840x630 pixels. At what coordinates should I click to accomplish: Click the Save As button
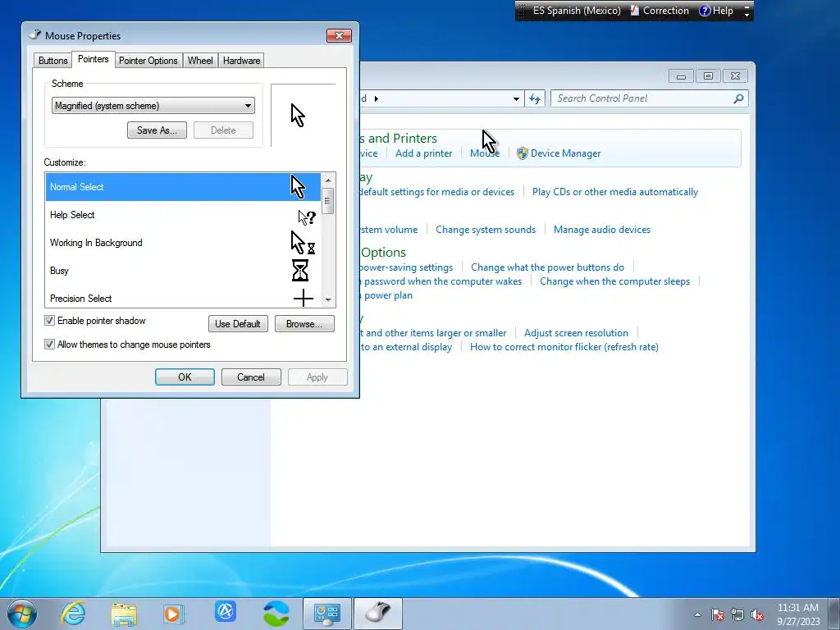point(157,130)
